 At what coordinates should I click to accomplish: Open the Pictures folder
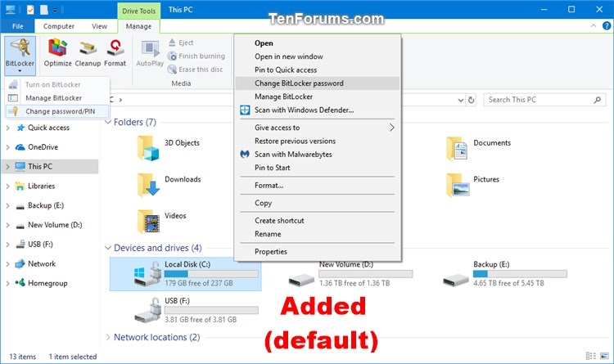tap(472, 184)
